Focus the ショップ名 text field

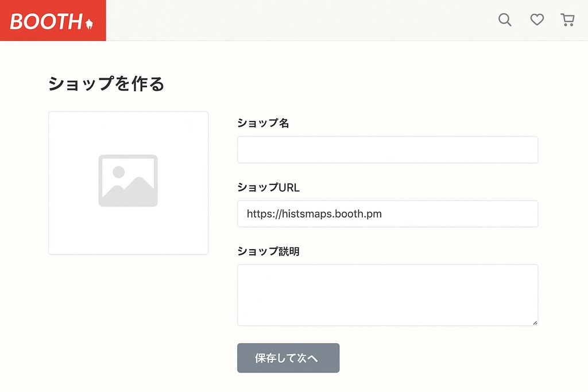point(388,150)
